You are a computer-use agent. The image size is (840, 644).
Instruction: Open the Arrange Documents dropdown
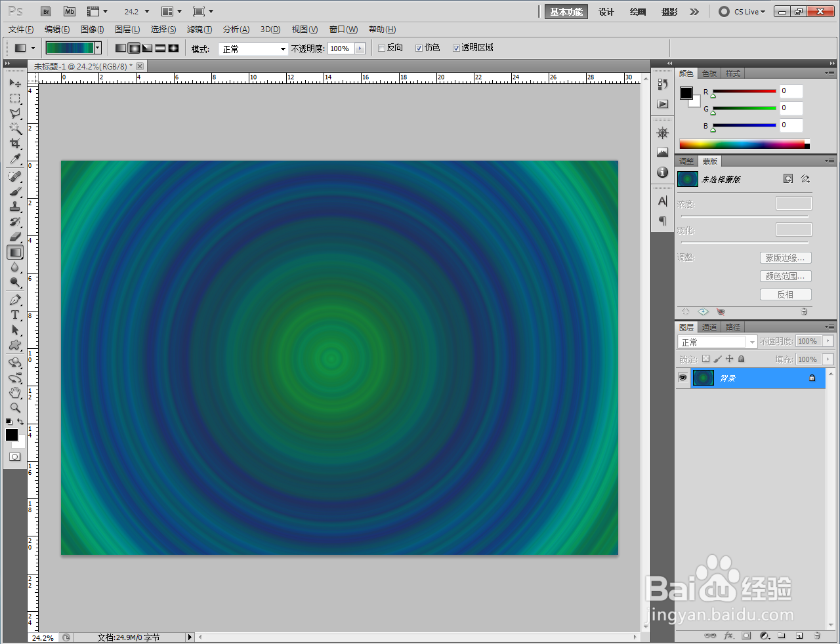click(171, 12)
